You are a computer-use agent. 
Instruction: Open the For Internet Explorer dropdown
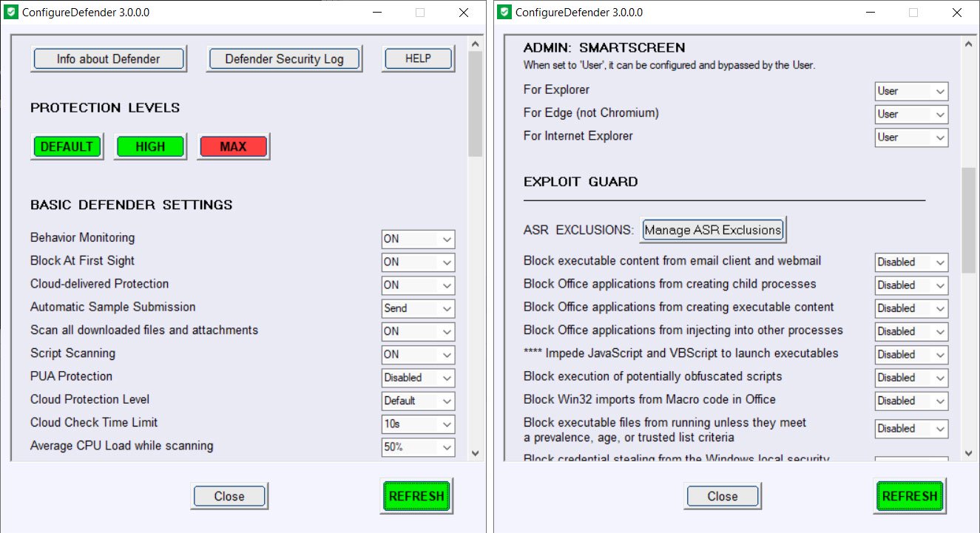pyautogui.click(x=911, y=138)
